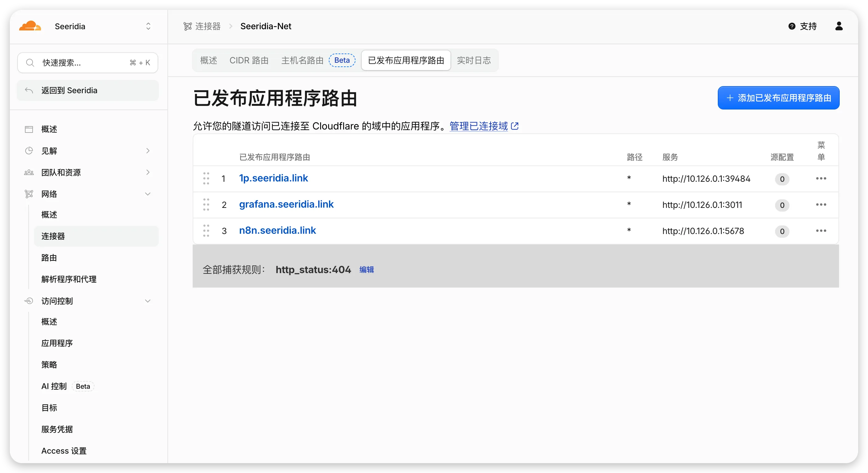This screenshot has width=868, height=473.
Task: Go back to Seeridia via return arrow button
Action: tap(88, 90)
